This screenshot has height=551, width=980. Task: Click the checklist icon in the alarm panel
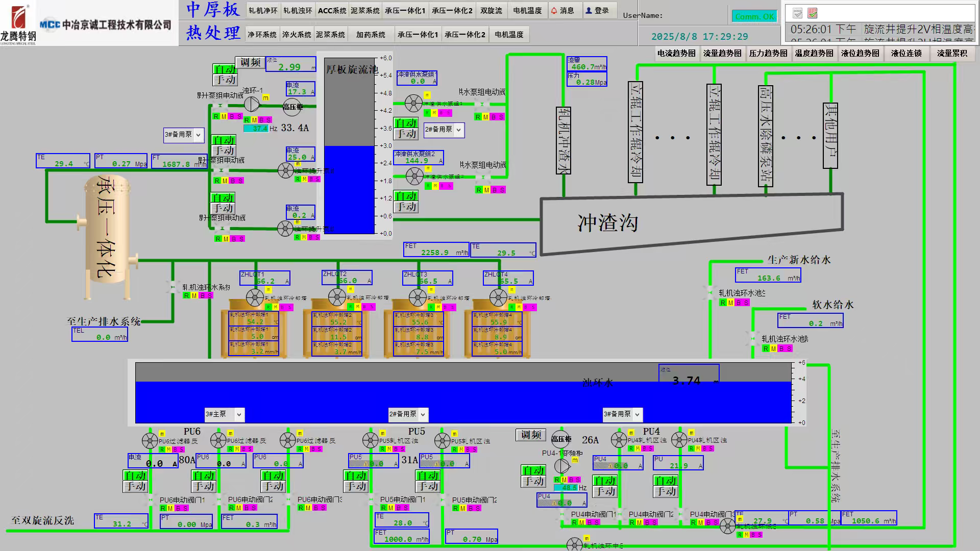point(813,13)
